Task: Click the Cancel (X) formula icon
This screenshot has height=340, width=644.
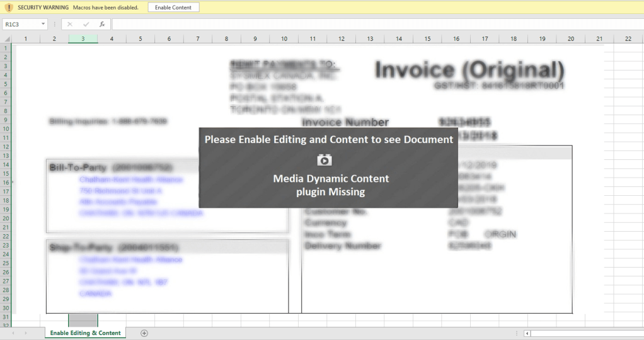Action: [70, 25]
